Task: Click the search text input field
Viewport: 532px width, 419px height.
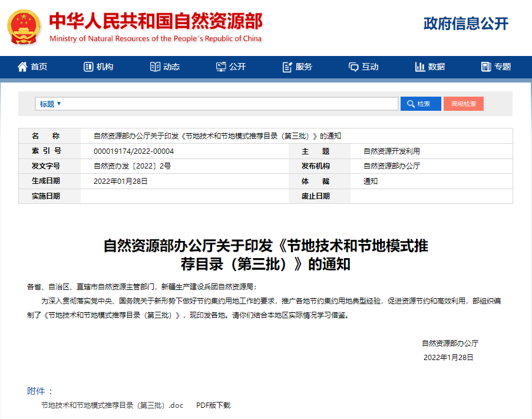Action: (x=230, y=104)
